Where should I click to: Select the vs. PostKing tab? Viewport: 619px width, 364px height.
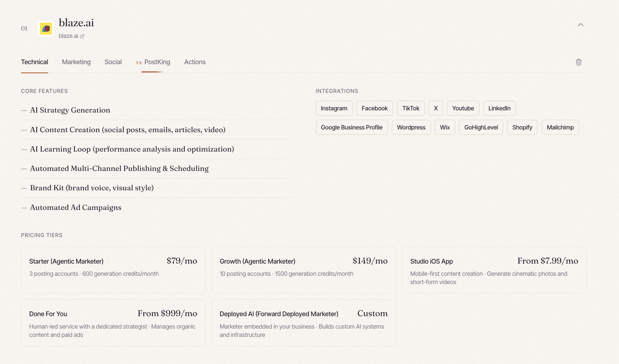click(x=153, y=62)
